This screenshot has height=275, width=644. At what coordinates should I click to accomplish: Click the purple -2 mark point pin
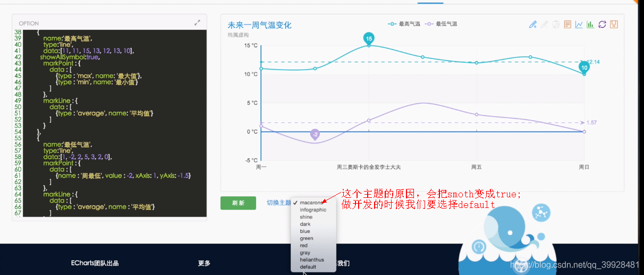click(x=315, y=134)
